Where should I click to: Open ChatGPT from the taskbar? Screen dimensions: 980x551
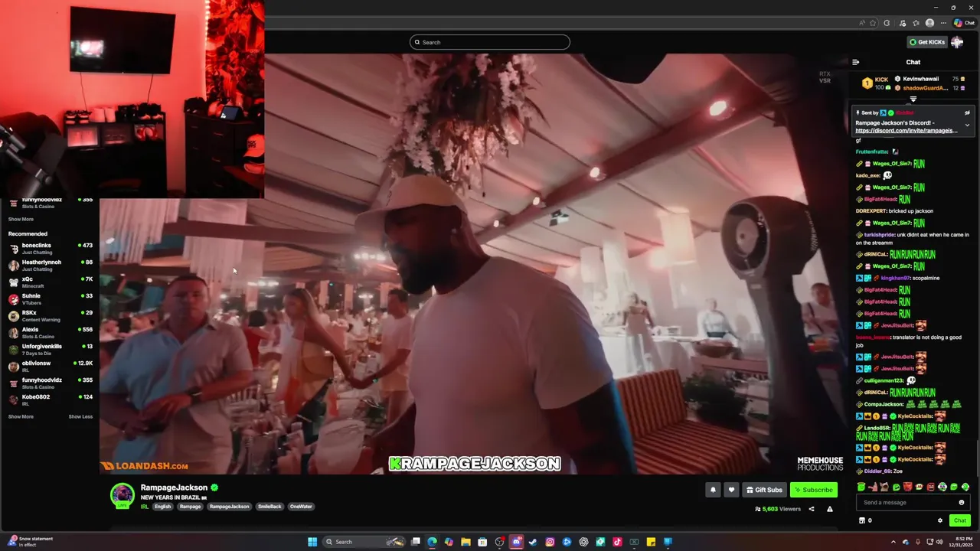pyautogui.click(x=583, y=542)
